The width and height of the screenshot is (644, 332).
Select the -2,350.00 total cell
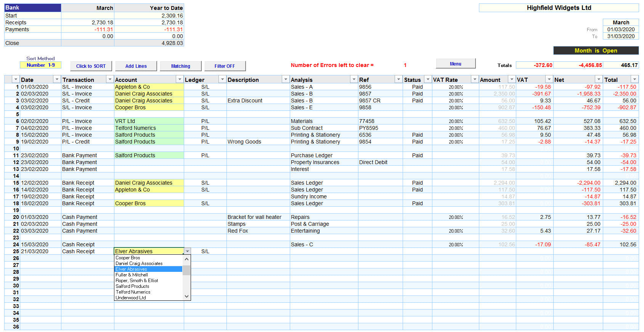pyautogui.click(x=621, y=94)
